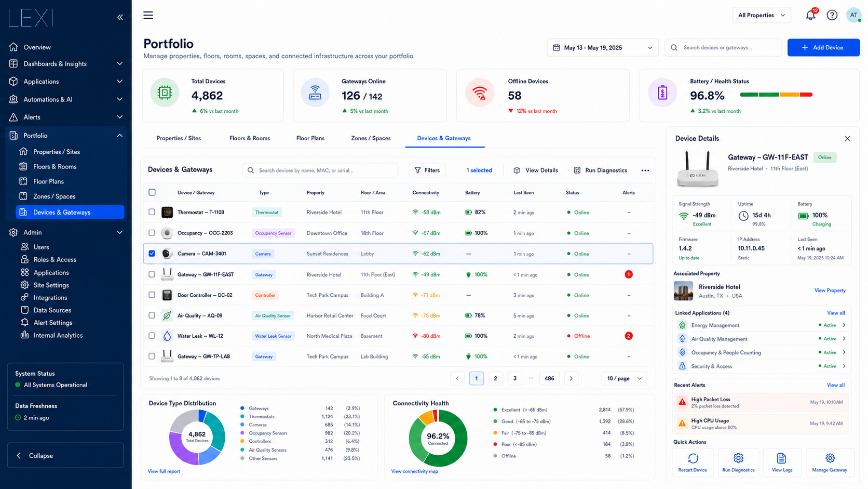
Task: Click Battery Health Status battery icon
Action: pos(662,93)
